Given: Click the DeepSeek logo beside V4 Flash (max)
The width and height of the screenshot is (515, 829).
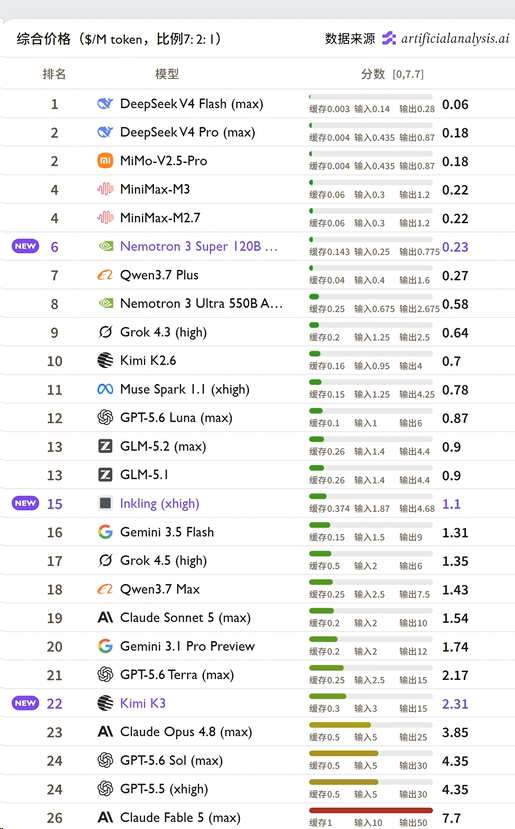Looking at the screenshot, I should pyautogui.click(x=105, y=104).
